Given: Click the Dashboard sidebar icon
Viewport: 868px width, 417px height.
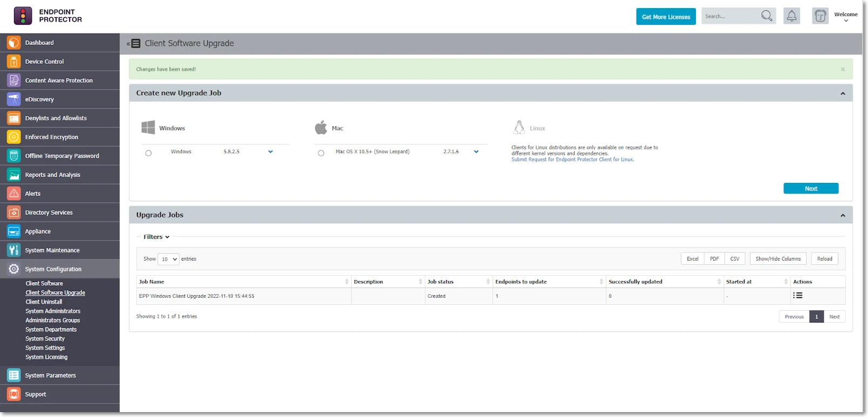Looking at the screenshot, I should [14, 43].
